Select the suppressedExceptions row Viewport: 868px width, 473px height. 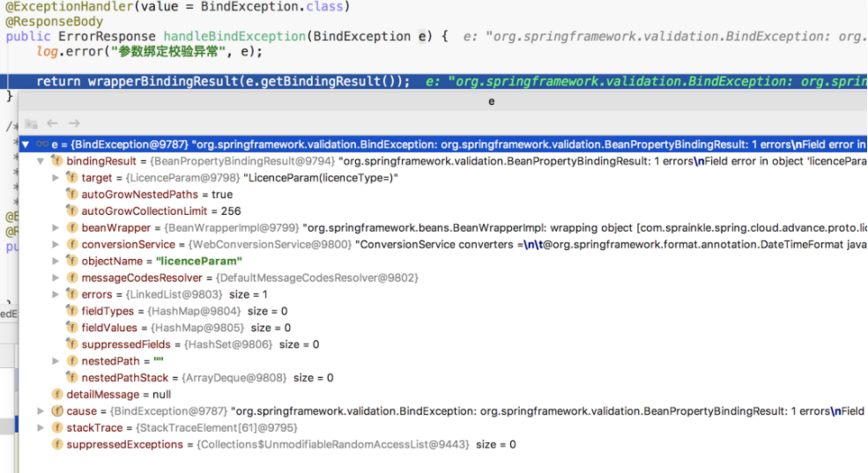(443, 444)
